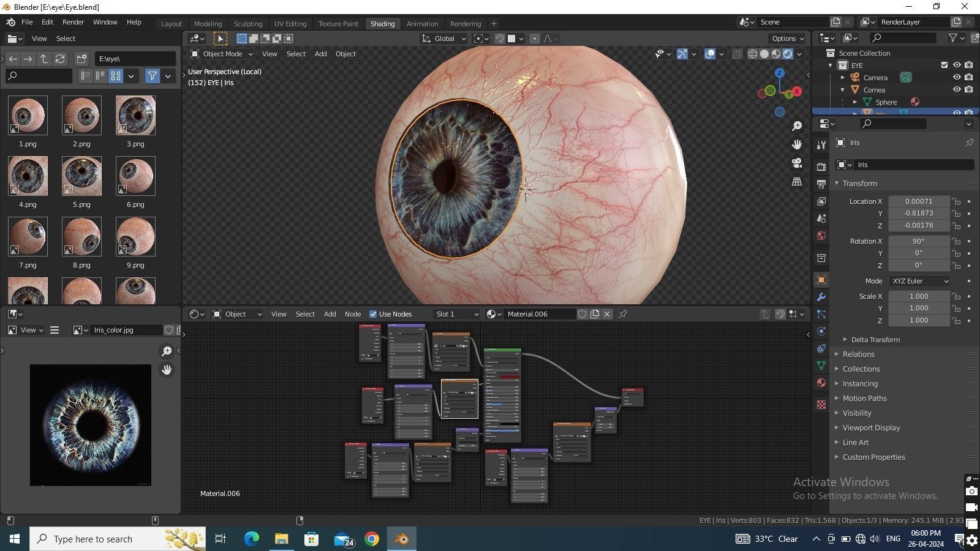This screenshot has width=980, height=551.
Task: Click the Scale X value field
Action: (x=919, y=296)
